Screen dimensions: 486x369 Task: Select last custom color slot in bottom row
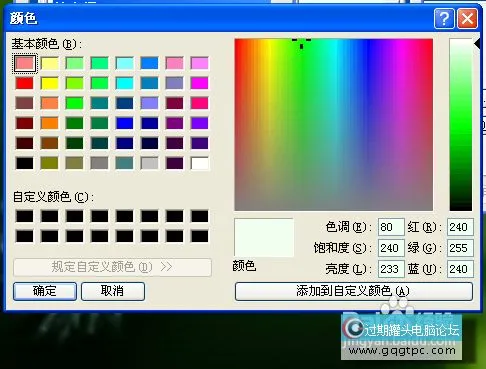pos(200,236)
